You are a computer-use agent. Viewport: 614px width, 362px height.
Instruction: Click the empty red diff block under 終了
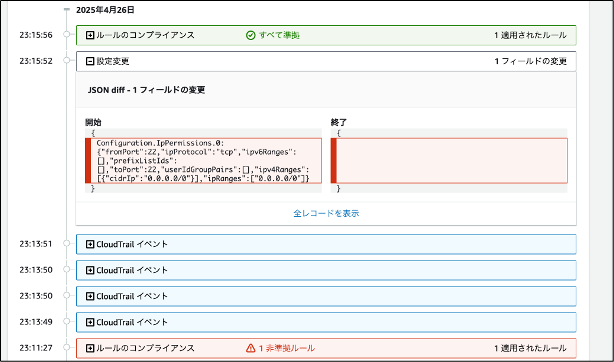pyautogui.click(x=449, y=161)
